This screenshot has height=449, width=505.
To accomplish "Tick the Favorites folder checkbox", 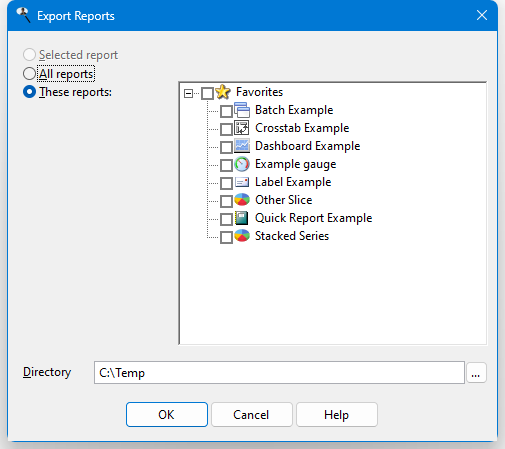I will [207, 93].
